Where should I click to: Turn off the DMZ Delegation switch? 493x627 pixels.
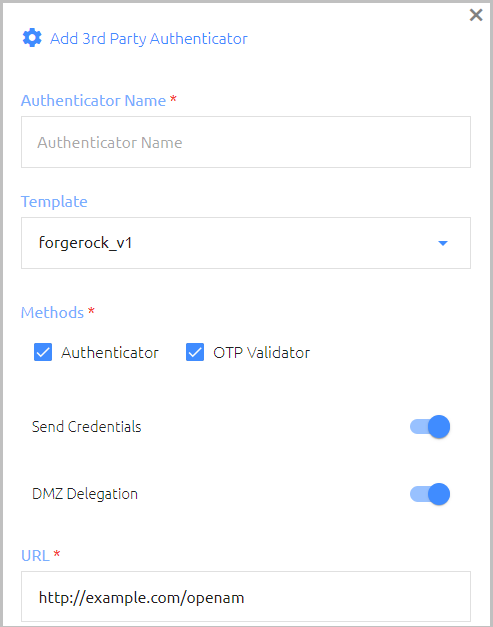pyautogui.click(x=430, y=494)
